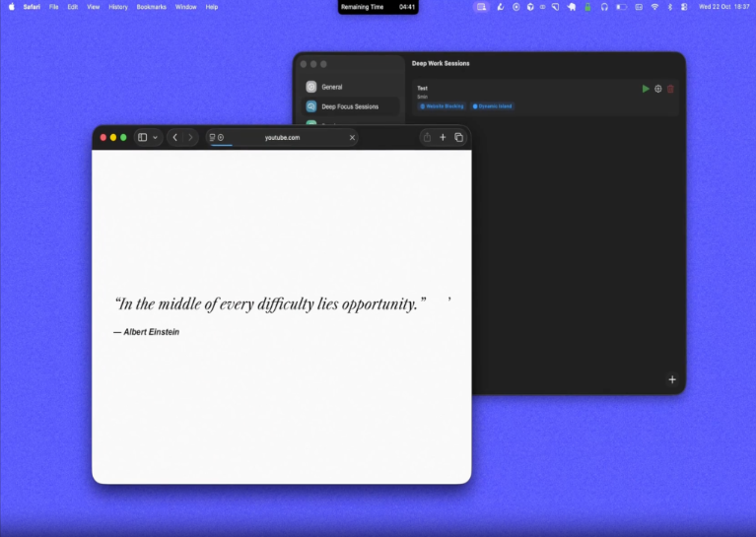Stop loading with the X button
The image size is (756, 537).
(x=352, y=138)
